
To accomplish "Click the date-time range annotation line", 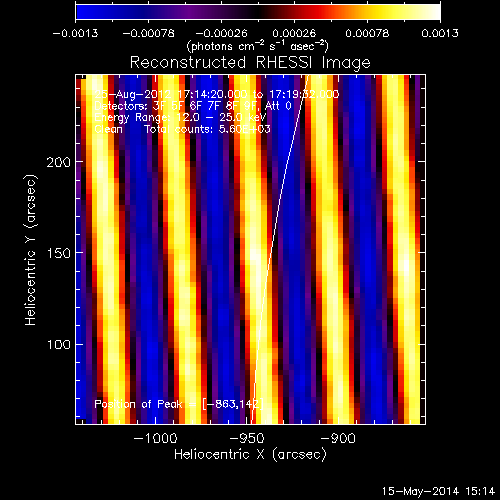I will (217, 94).
